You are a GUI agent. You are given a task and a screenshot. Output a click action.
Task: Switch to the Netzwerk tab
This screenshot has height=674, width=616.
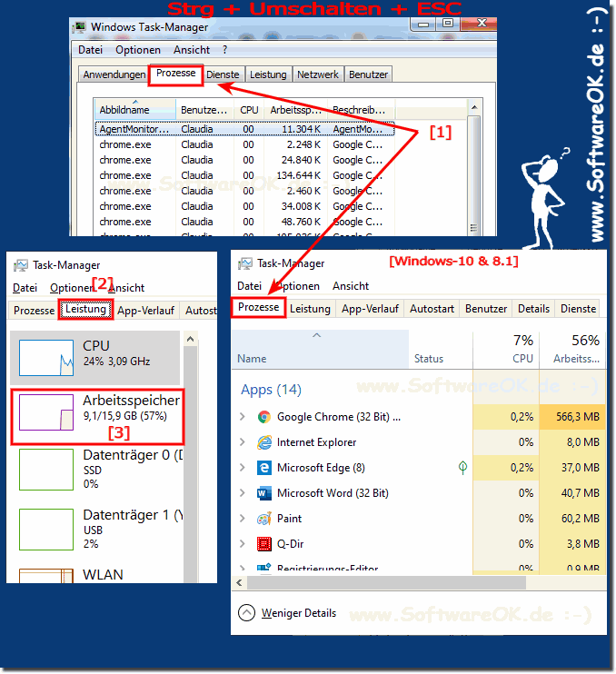point(318,74)
